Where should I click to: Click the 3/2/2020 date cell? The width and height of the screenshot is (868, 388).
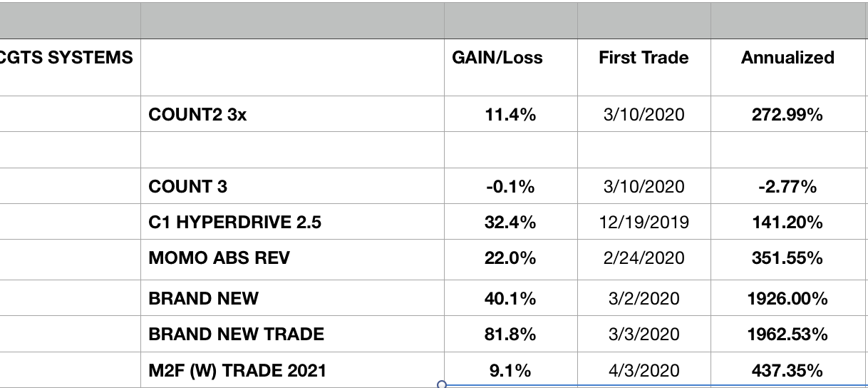click(x=644, y=298)
